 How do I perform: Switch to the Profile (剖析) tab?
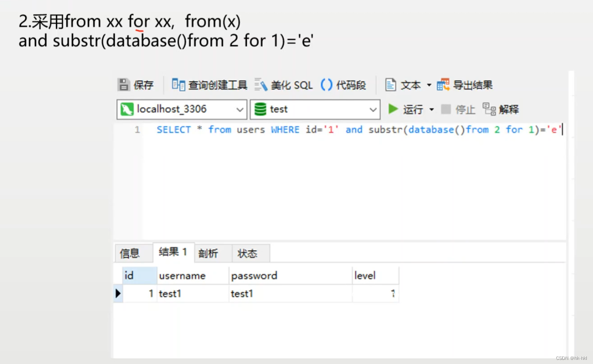point(213,253)
